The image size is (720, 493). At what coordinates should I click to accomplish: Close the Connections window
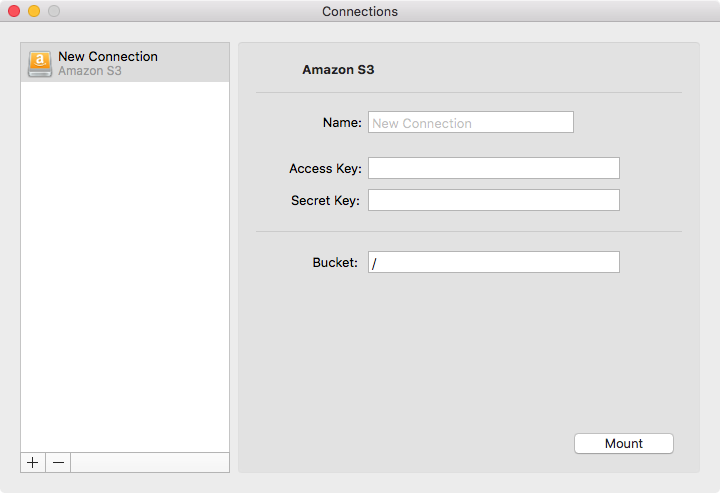[x=14, y=11]
